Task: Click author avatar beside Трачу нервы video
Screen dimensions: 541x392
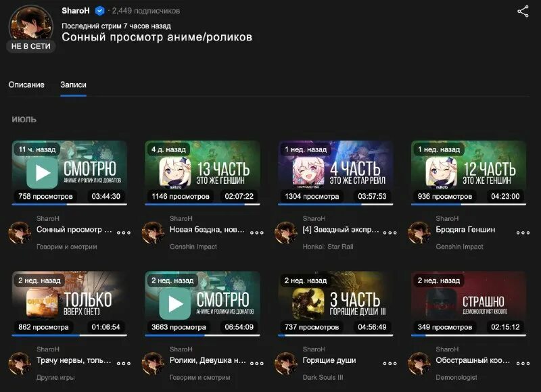Action: point(20,364)
